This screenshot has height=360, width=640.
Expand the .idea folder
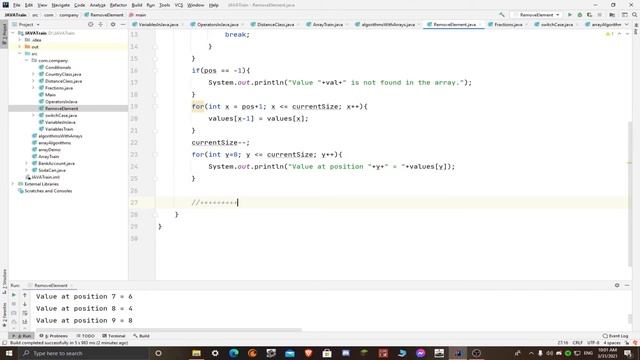[19, 40]
